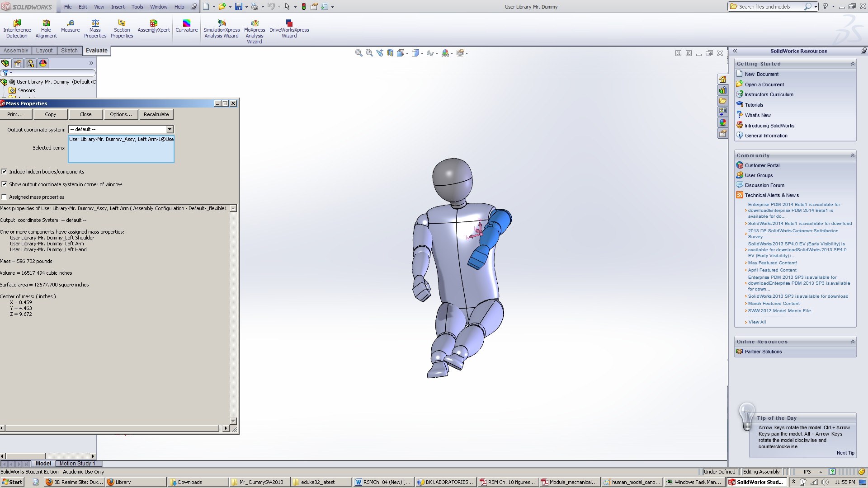Open the View Orientation dropdown arrow
Viewport: 868px width, 488px height.
point(407,53)
